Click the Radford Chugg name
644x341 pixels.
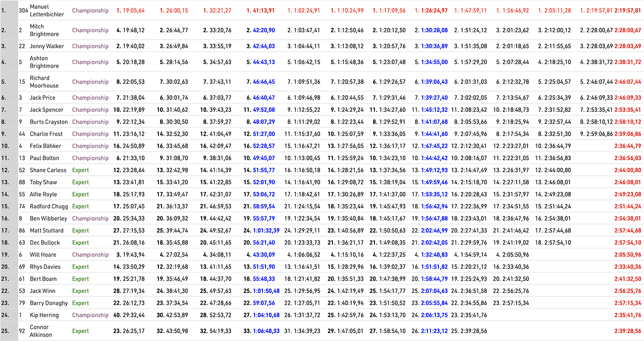48,206
